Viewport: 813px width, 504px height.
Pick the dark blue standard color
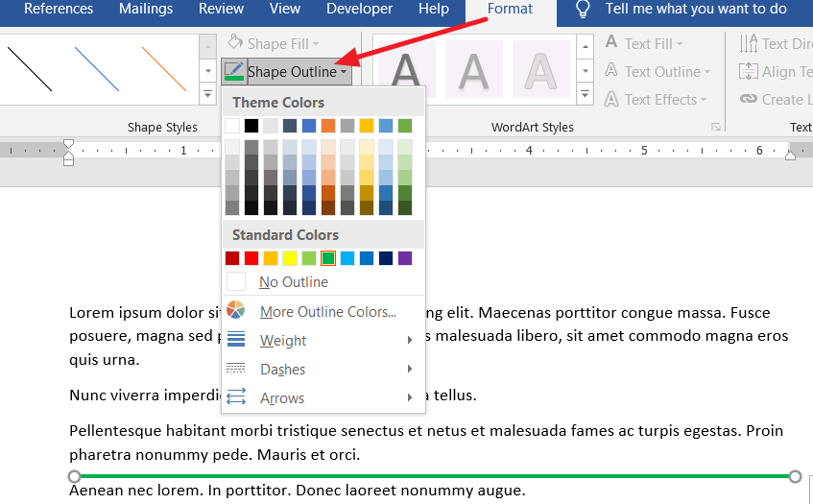click(386, 257)
